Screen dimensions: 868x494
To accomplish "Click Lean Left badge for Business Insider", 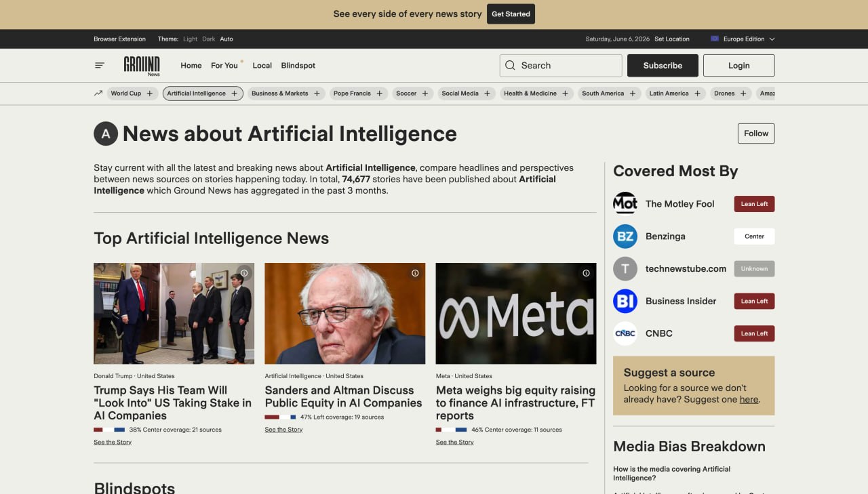I will pyautogui.click(x=754, y=301).
